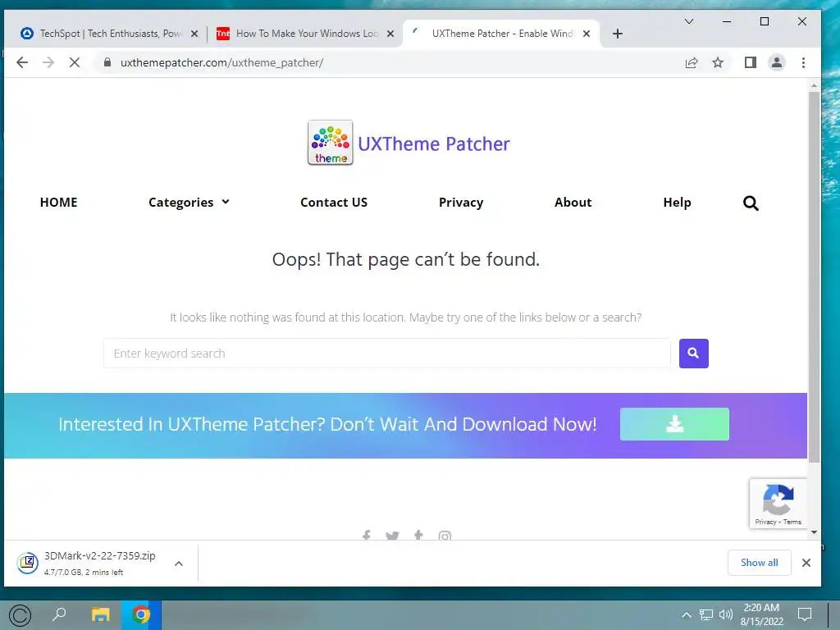This screenshot has height=630, width=840.
Task: Switch to How To Make Your Windows tab
Action: (x=307, y=34)
